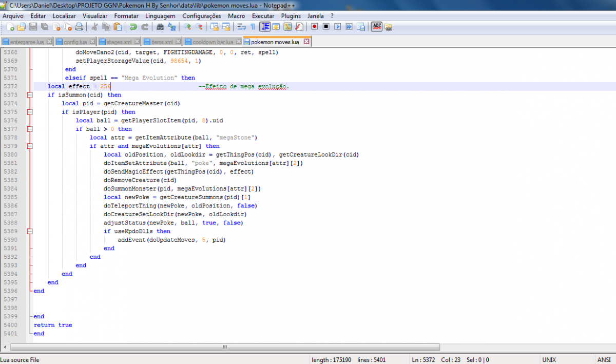Image resolution: width=616 pixels, height=364 pixels.
Task: Toggle word wrap toolbar button
Action: 241,26
